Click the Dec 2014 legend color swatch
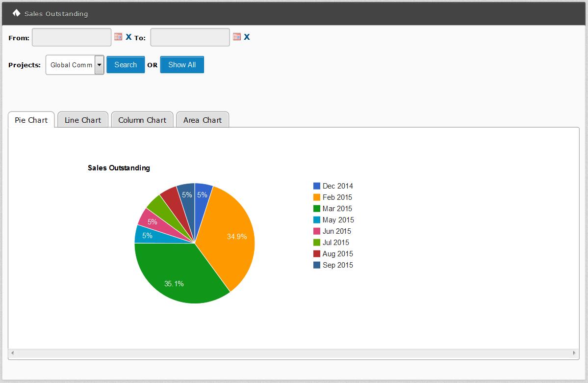Image resolution: width=588 pixels, height=383 pixels. coord(317,186)
